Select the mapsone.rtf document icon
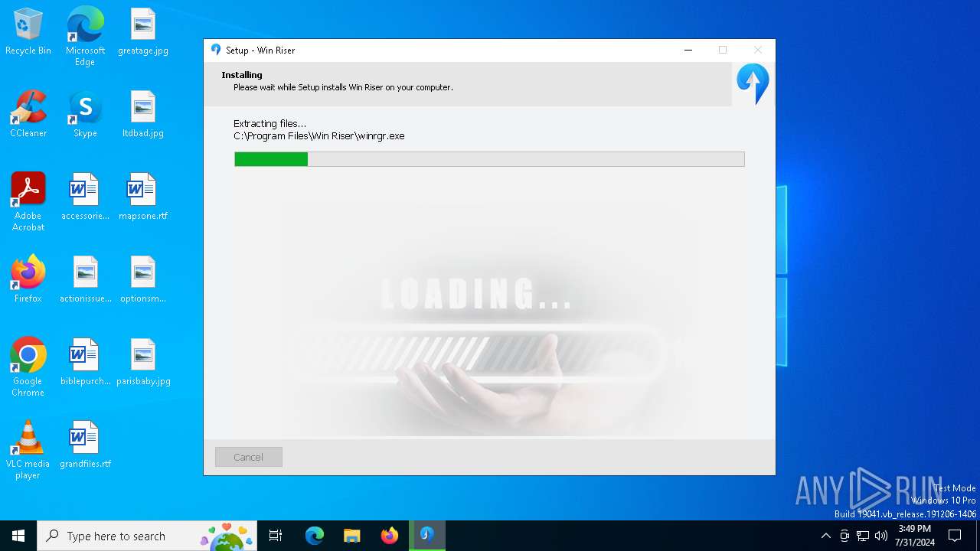 [143, 197]
